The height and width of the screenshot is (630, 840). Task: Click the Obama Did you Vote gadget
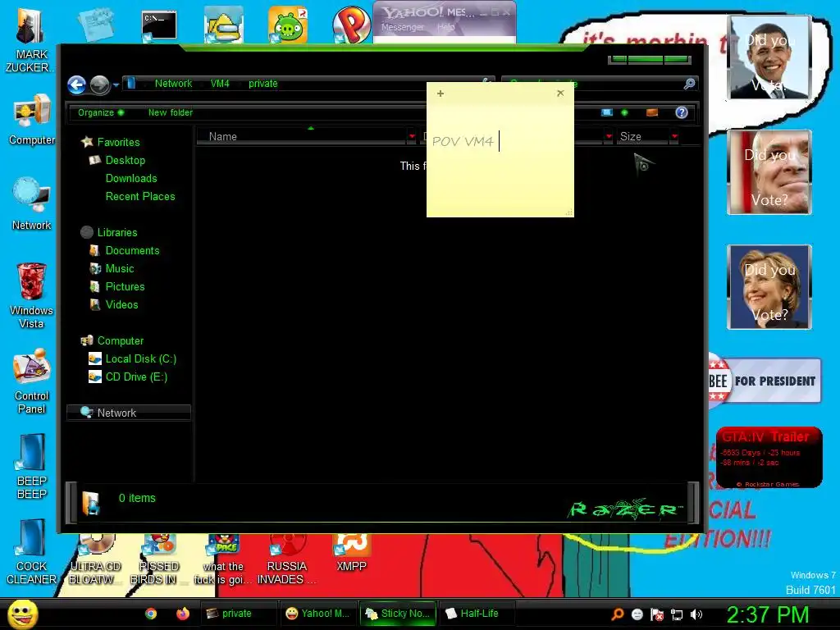click(x=769, y=57)
